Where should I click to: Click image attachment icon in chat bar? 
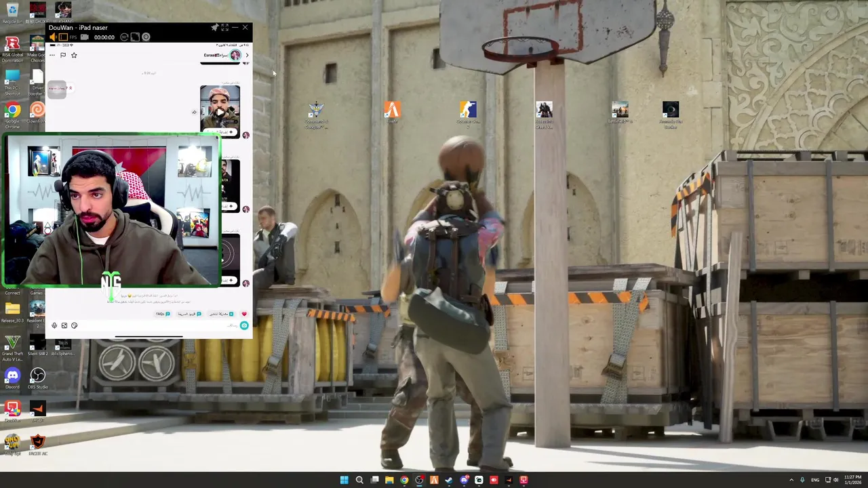(64, 325)
